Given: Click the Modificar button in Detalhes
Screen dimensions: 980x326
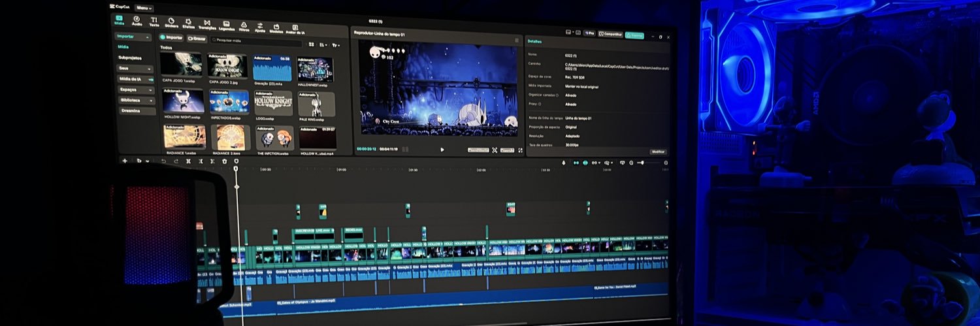Looking at the screenshot, I should tap(658, 152).
